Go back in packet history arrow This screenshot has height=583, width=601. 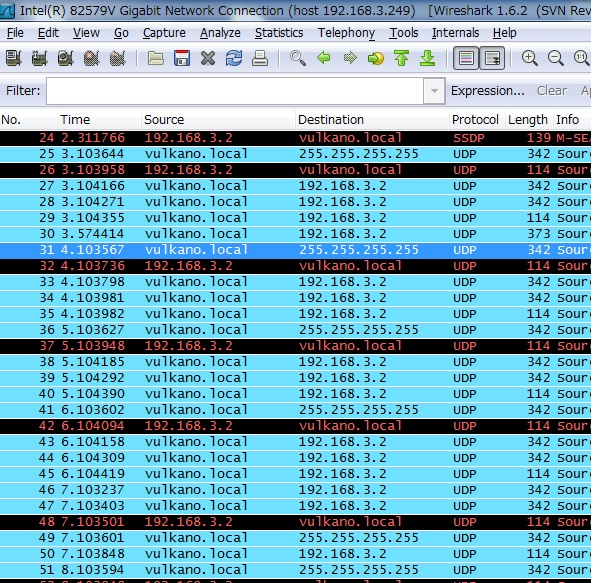coord(324,59)
